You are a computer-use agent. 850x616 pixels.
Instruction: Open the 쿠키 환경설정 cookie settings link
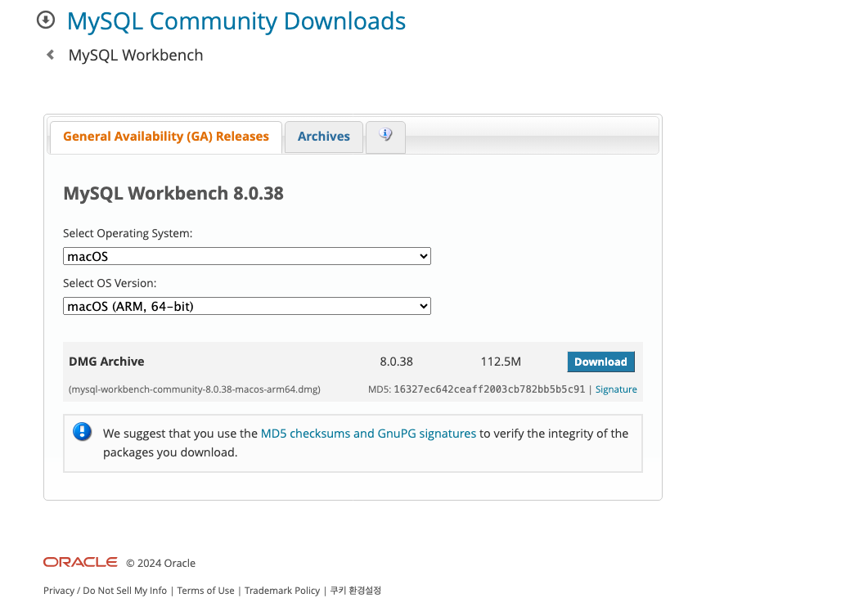356,591
